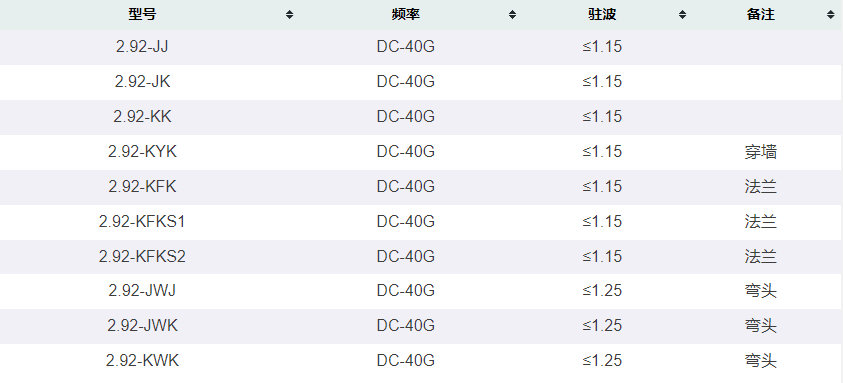Click sort arrows next to 备注
This screenshot has height=383, width=843.
831,15
